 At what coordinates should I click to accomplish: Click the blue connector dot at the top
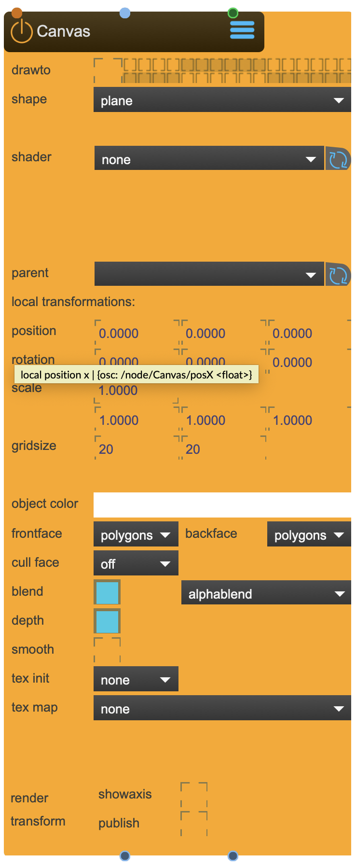pyautogui.click(x=124, y=13)
